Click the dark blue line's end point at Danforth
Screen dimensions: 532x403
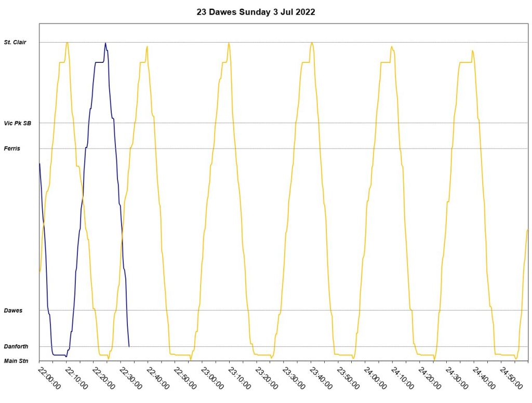129,346
